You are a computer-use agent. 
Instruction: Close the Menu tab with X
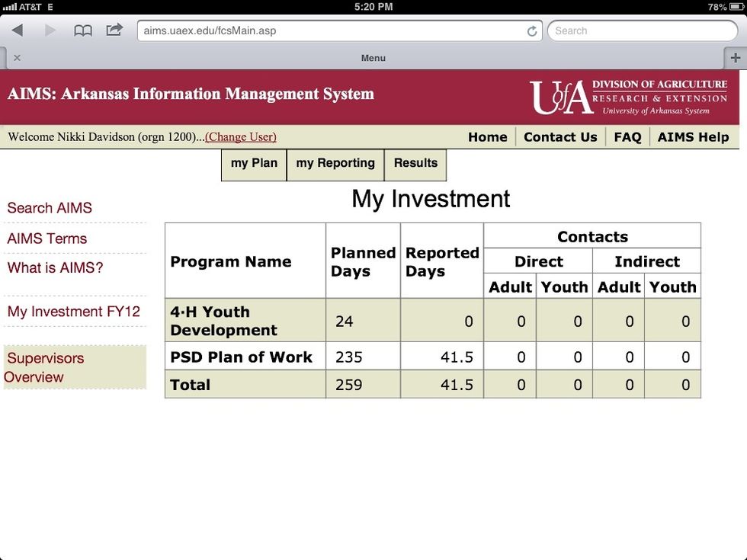click(x=17, y=58)
